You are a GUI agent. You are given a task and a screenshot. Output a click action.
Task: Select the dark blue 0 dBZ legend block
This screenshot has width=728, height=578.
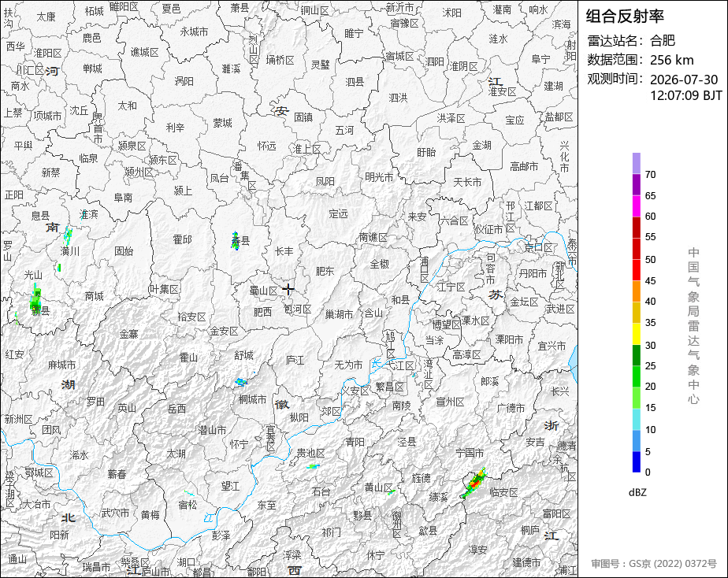tap(636, 461)
